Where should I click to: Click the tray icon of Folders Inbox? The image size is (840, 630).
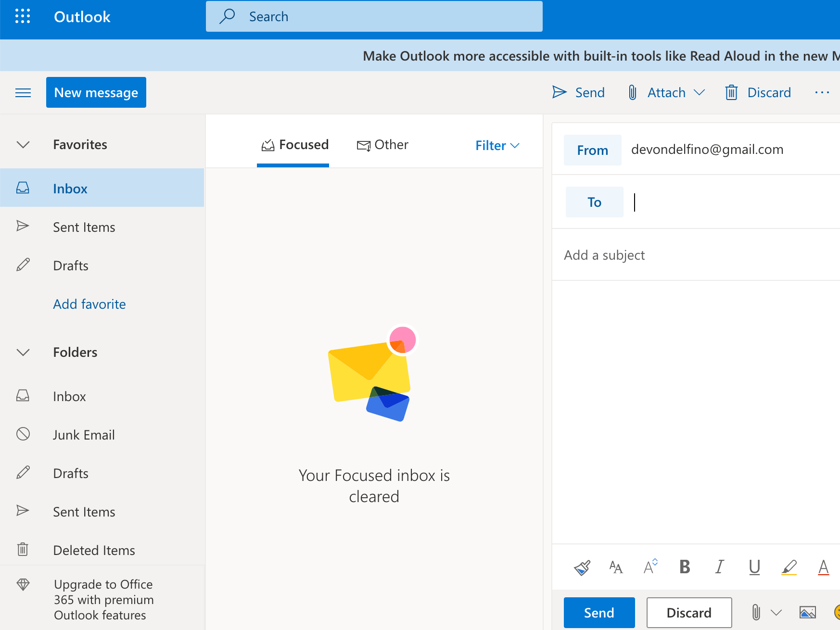pos(23,395)
